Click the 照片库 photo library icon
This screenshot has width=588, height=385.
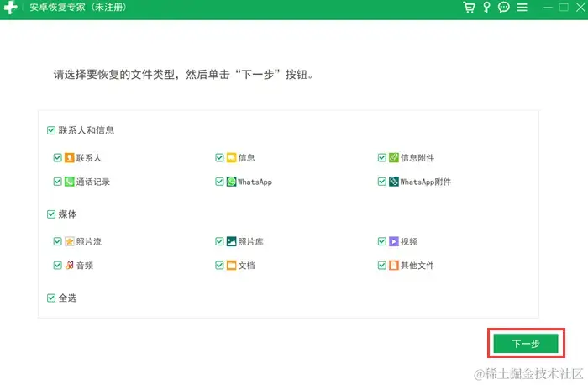pos(231,241)
